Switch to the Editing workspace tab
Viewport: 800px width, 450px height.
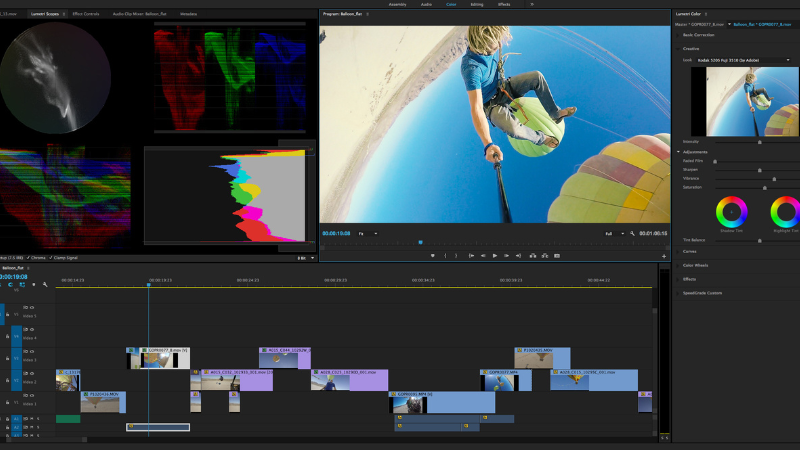[477, 4]
